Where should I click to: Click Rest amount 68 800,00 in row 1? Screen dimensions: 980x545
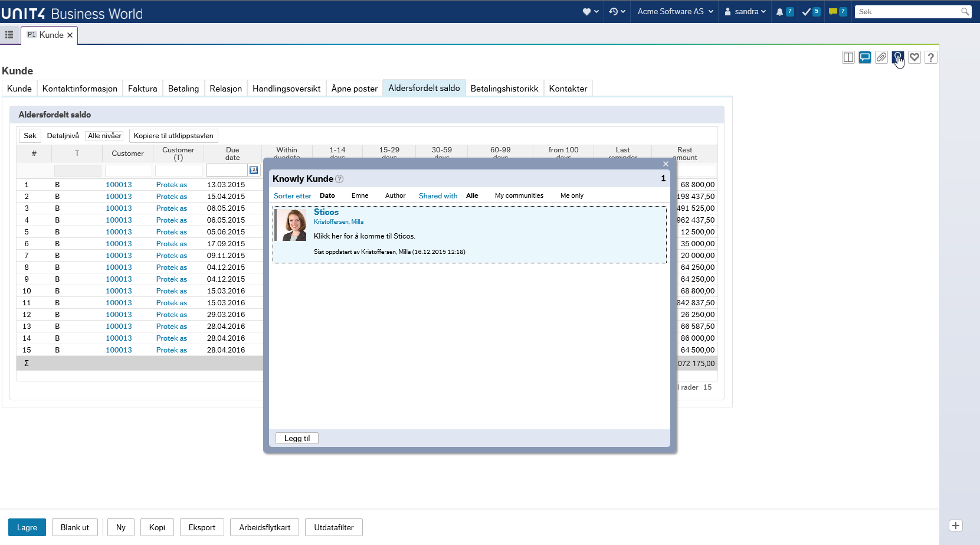[697, 185]
